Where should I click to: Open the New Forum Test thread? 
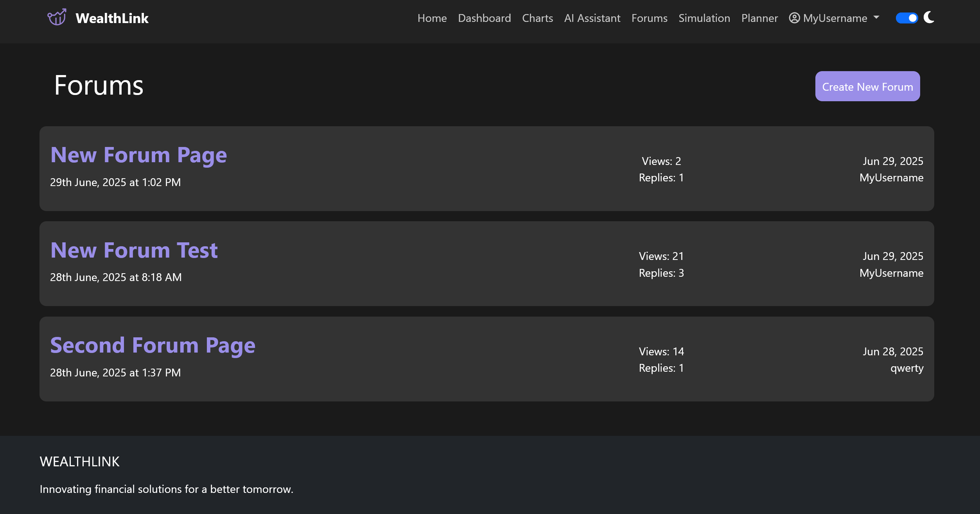(x=134, y=250)
